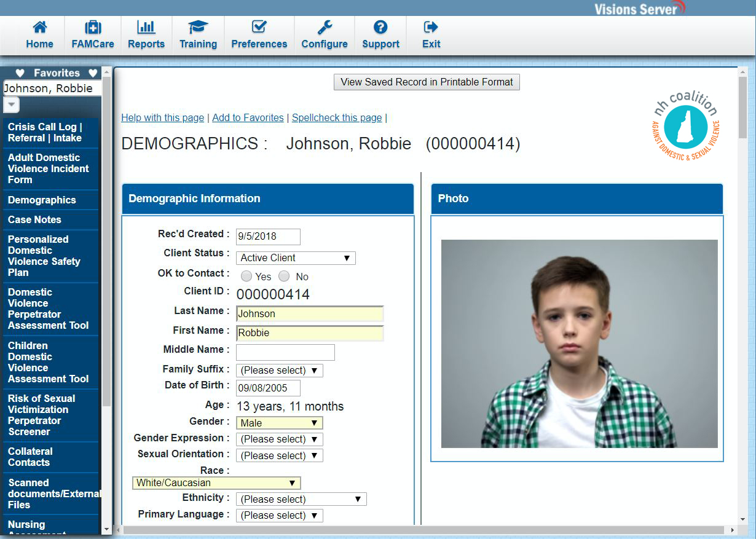Click the horizontal scrollbar right arrow
Image resolution: width=756 pixels, height=539 pixels.
click(732, 530)
